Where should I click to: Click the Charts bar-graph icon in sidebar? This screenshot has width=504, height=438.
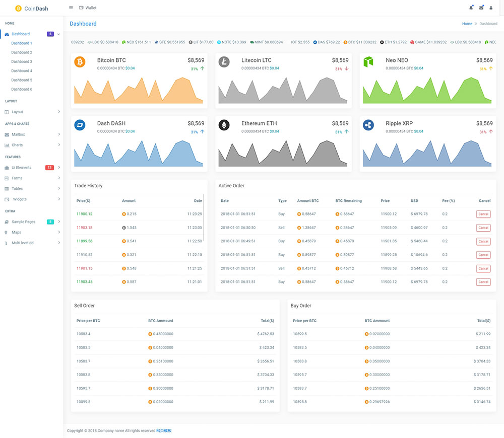[x=7, y=145]
